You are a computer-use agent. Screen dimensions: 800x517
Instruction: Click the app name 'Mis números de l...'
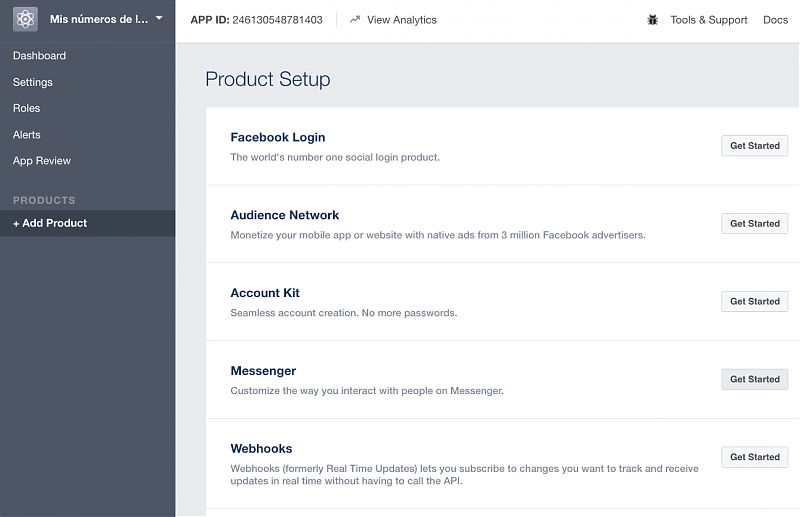pyautogui.click(x=99, y=19)
